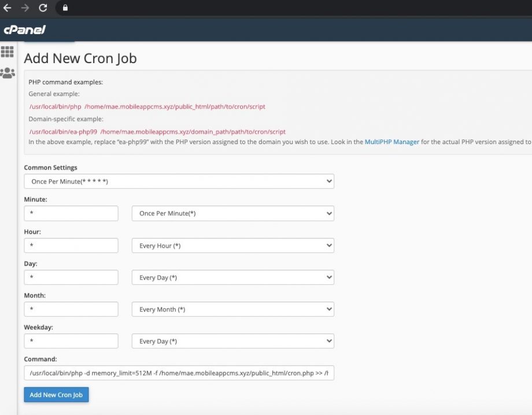
Task: Click into the Minute text field
Action: (71, 213)
